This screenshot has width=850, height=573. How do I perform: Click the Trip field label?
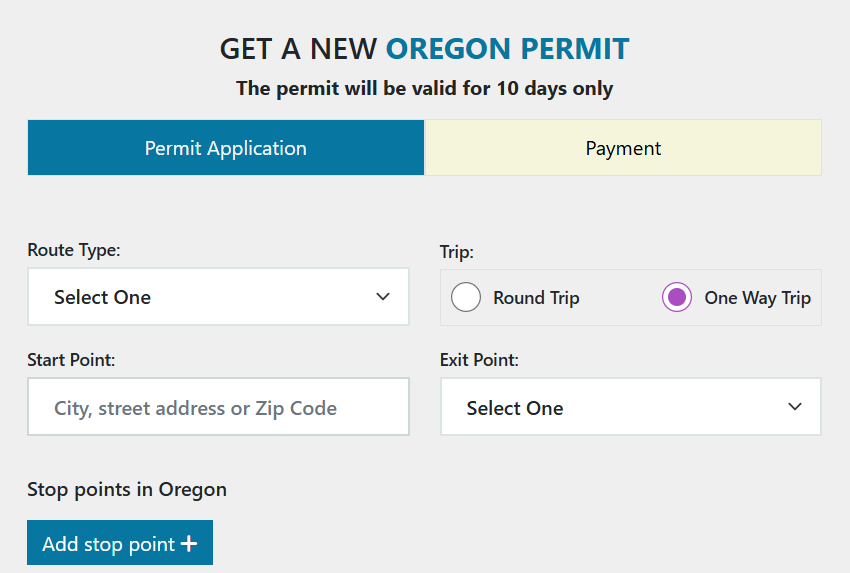tap(456, 252)
